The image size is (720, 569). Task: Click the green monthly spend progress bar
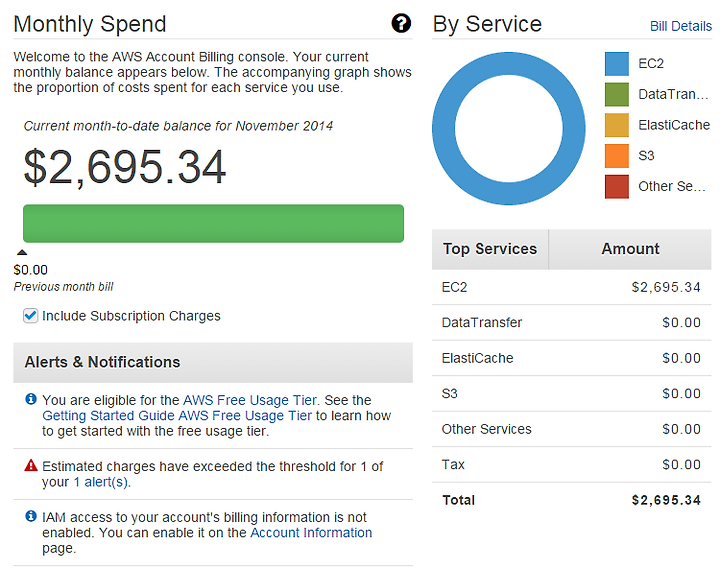214,223
